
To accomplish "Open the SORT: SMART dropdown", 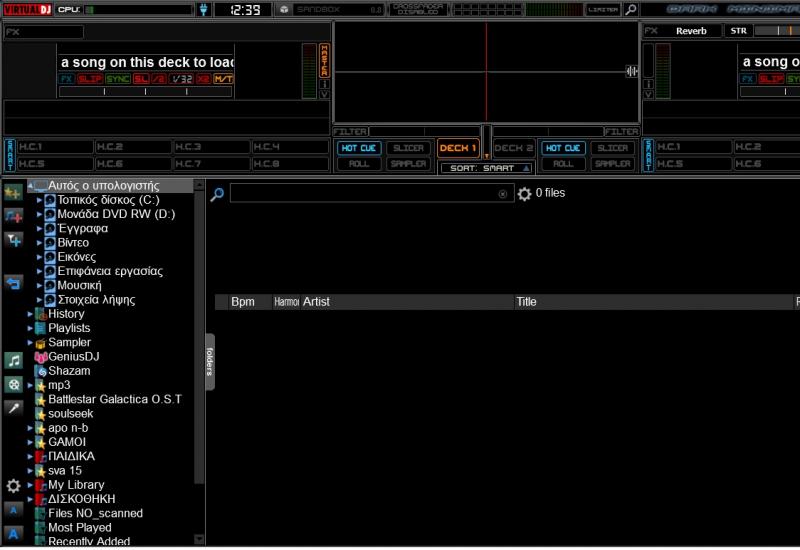I will click(x=486, y=168).
